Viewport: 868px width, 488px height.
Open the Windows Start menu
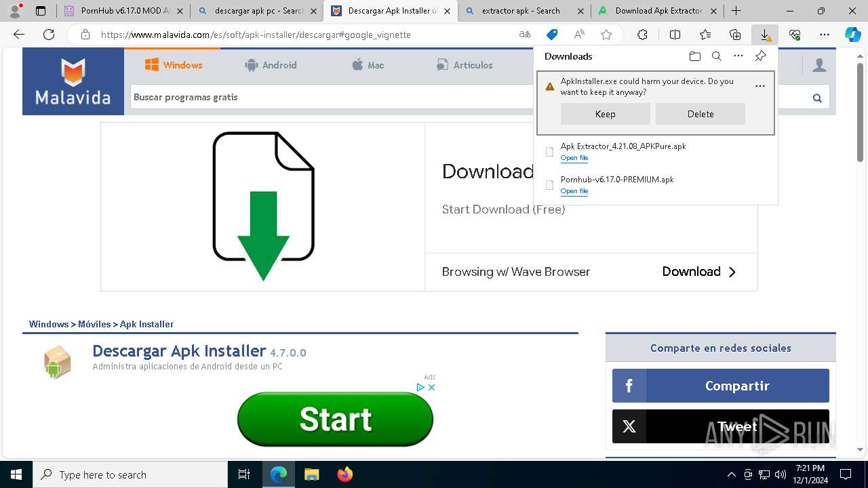click(16, 474)
